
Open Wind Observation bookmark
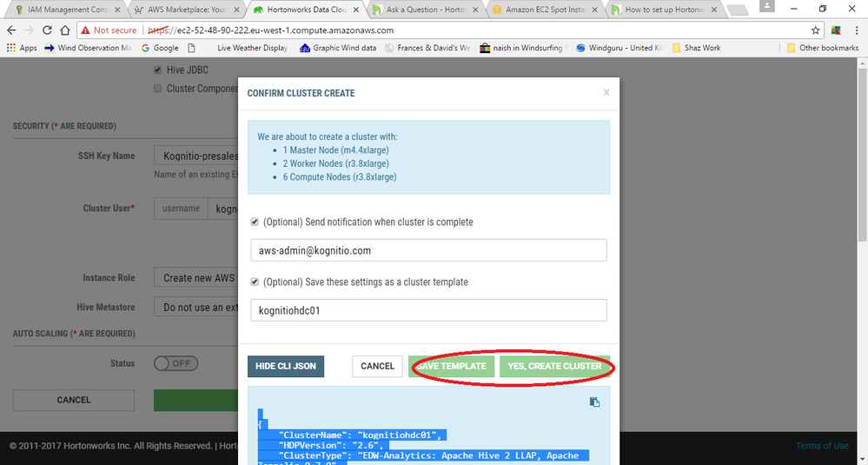pos(89,48)
